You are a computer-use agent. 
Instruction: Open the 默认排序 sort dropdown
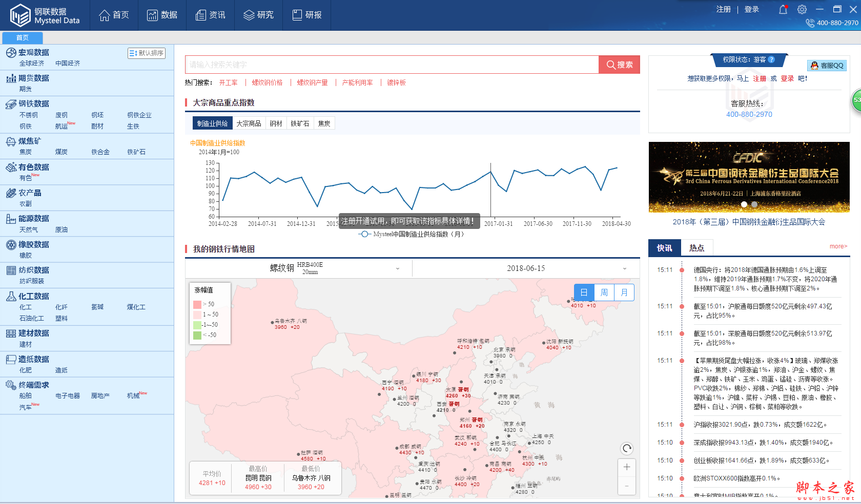point(147,53)
